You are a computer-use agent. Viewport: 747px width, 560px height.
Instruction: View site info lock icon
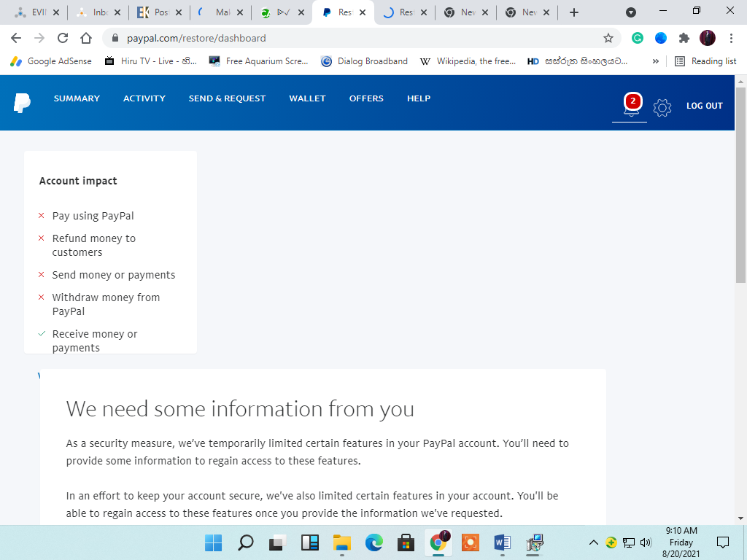point(115,38)
